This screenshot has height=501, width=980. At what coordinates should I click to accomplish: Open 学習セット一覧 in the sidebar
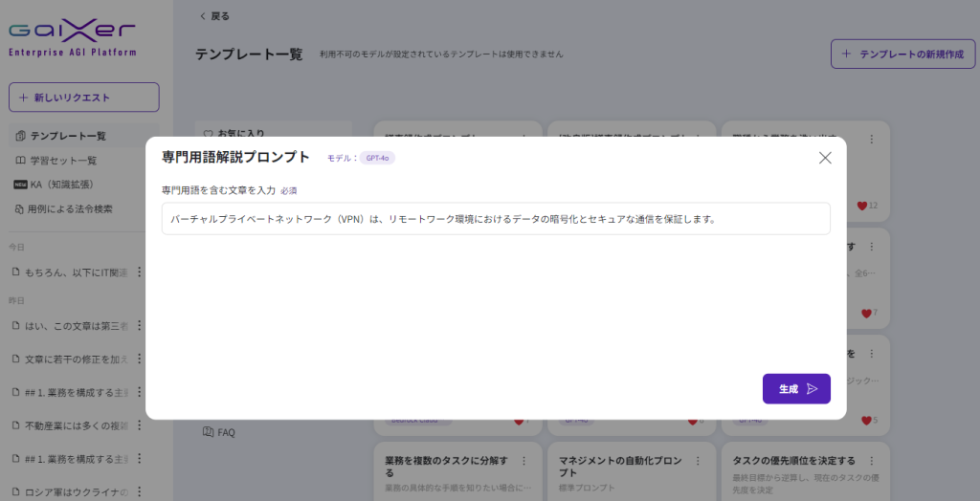coord(62,161)
